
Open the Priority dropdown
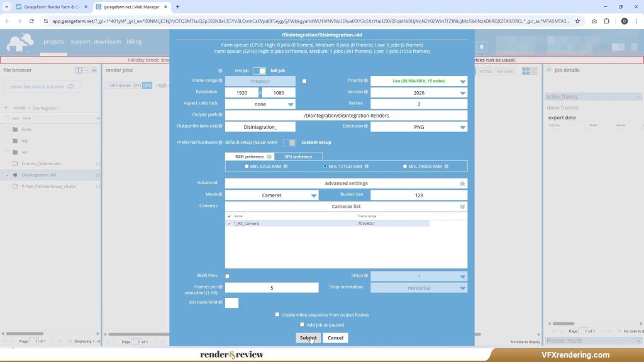pos(419,81)
